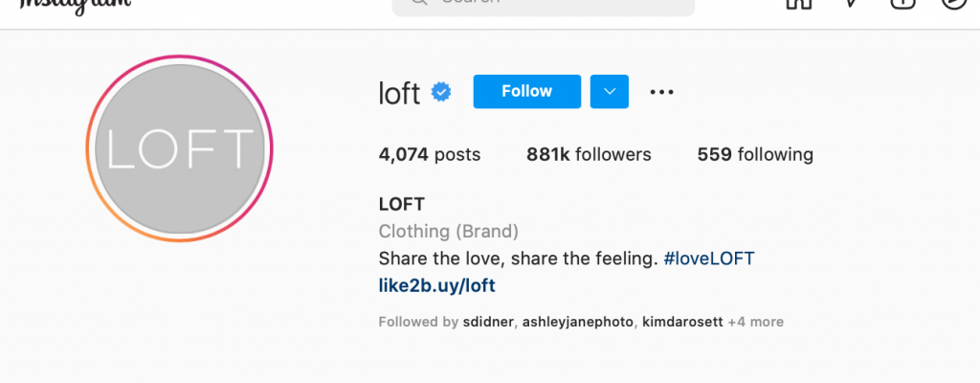The image size is (980, 383).
Task: Expand the suggested accounts chevron dropdown
Action: point(609,92)
